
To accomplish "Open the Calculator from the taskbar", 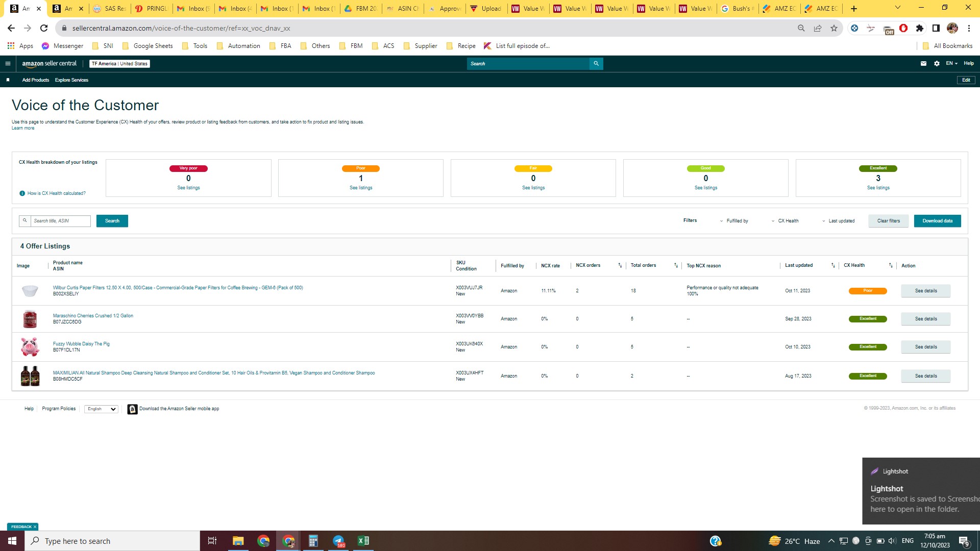I will (x=313, y=541).
